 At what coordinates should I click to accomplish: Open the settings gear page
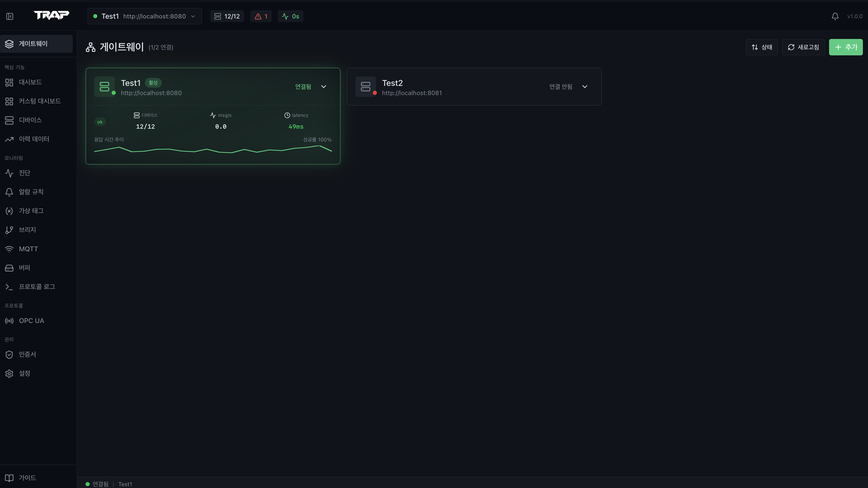[24, 373]
